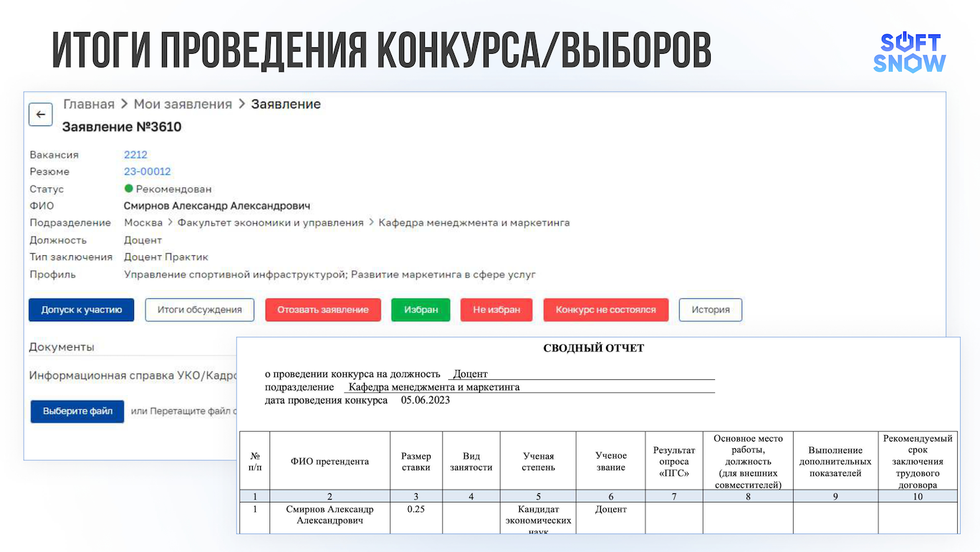The width and height of the screenshot is (980, 552).
Task: Click the Документы section header
Action: tap(62, 347)
